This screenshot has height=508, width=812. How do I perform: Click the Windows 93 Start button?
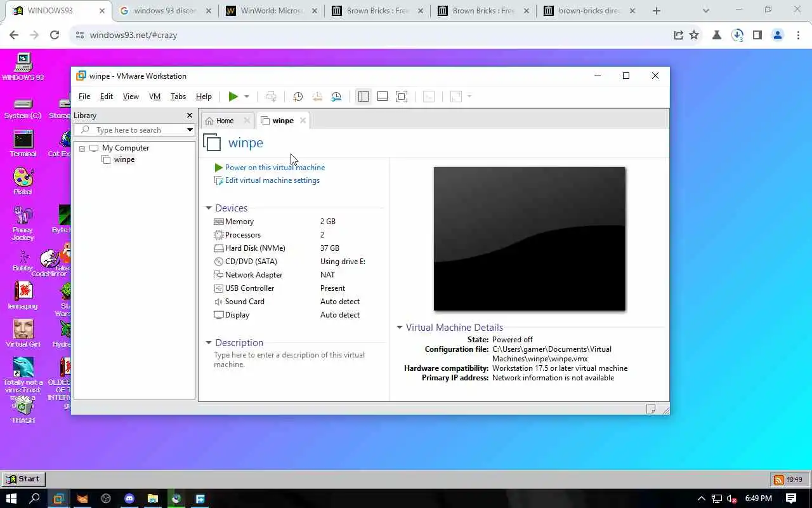(x=23, y=479)
